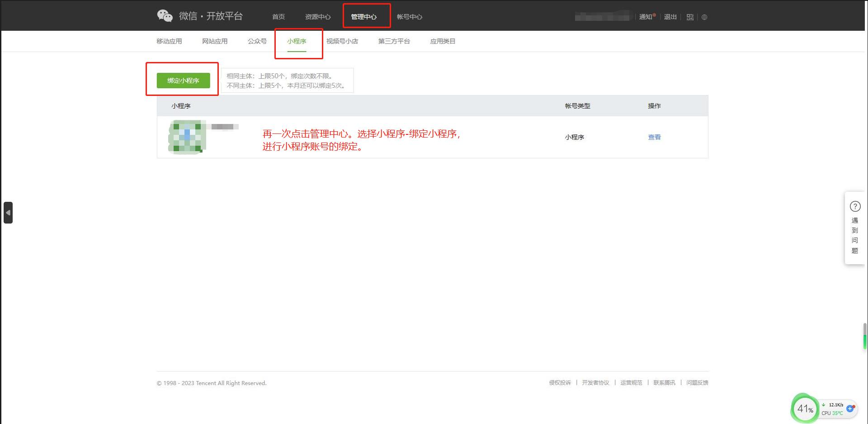
Task: Switch to the 公众号 tab
Action: (x=257, y=41)
